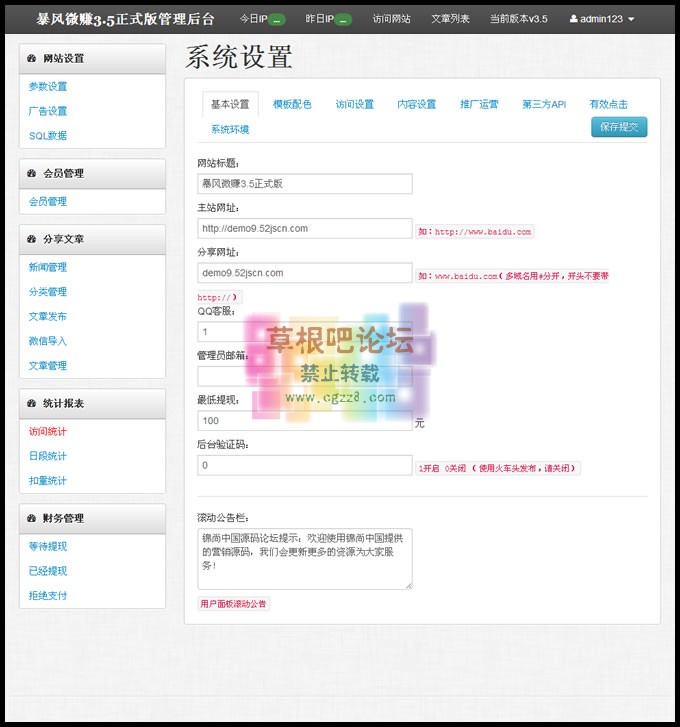Click the 网站标题 input field
The width and height of the screenshot is (680, 727).
click(x=304, y=184)
